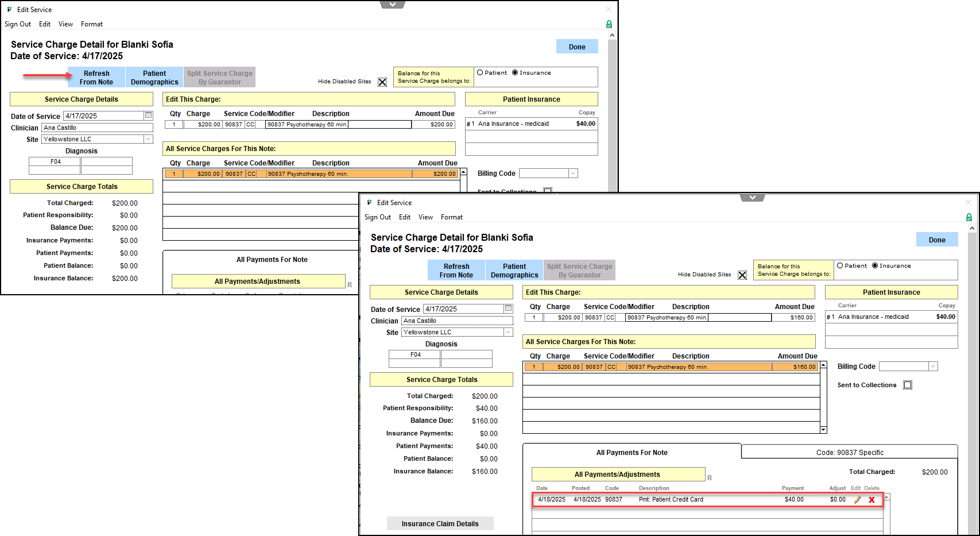The width and height of the screenshot is (980, 536).
Task: Click the Clinician field in the front window
Action: 457,321
